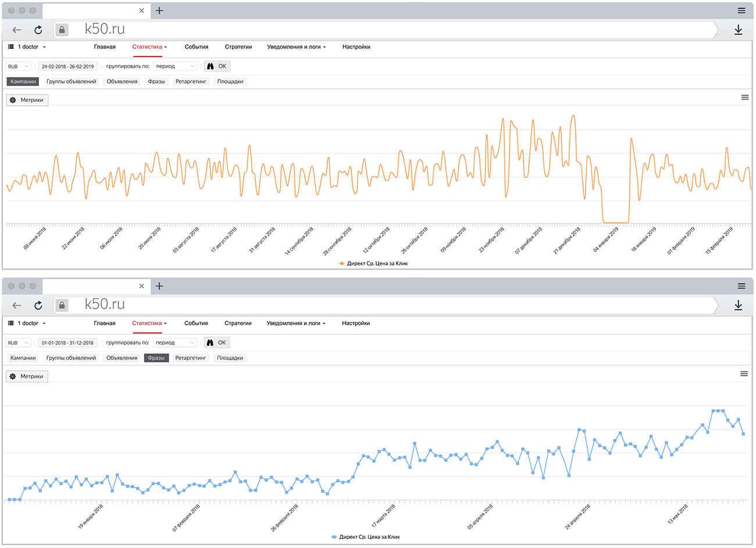Expand Статистика menu in top window
This screenshot has width=756, height=548.
coord(149,46)
